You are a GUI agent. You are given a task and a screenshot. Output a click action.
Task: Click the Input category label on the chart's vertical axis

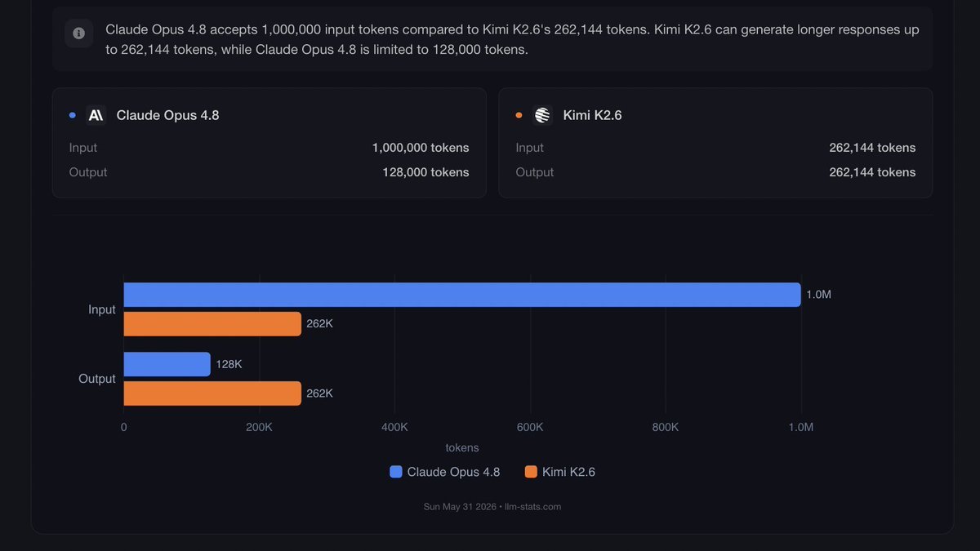[x=102, y=309]
